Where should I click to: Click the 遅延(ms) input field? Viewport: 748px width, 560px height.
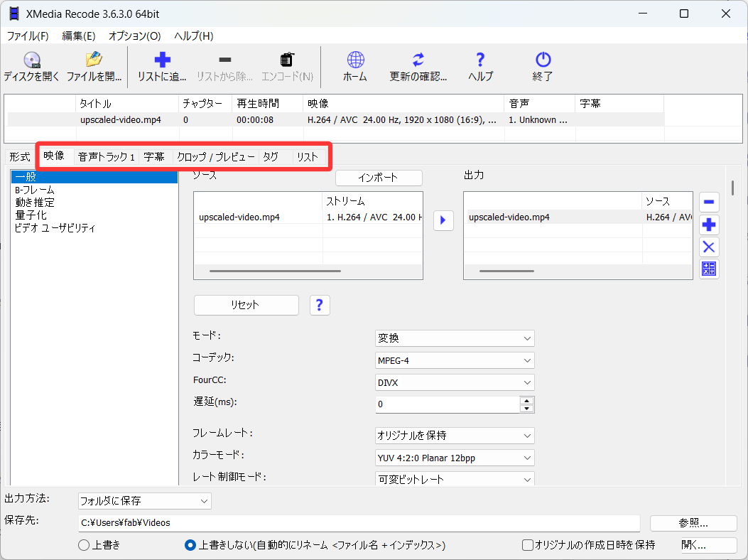pyautogui.click(x=448, y=404)
